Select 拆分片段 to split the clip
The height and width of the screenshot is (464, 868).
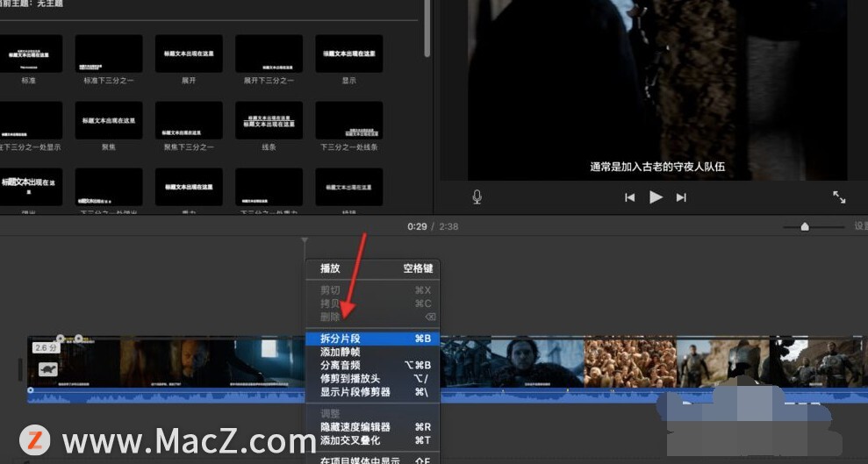tap(372, 339)
